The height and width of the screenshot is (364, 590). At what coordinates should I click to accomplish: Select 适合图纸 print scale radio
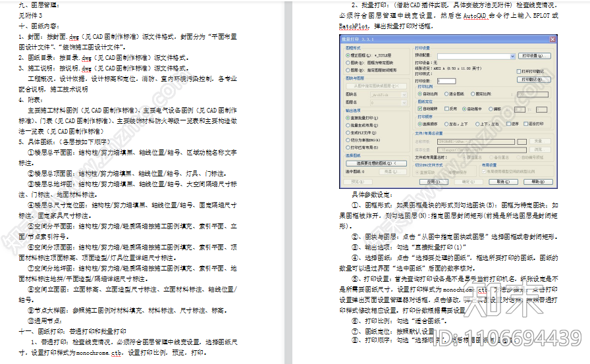point(446,94)
